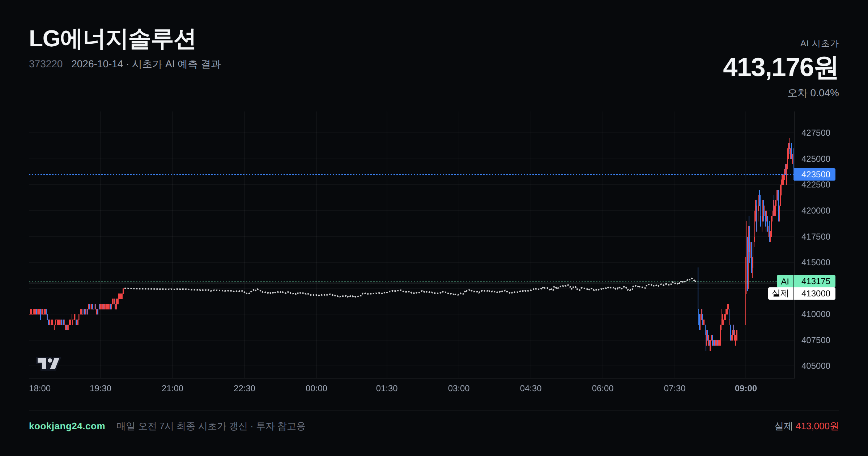Viewport: 868px width, 456px height.
Task: Click the LG에너지솔루션 title
Action: pos(112,39)
